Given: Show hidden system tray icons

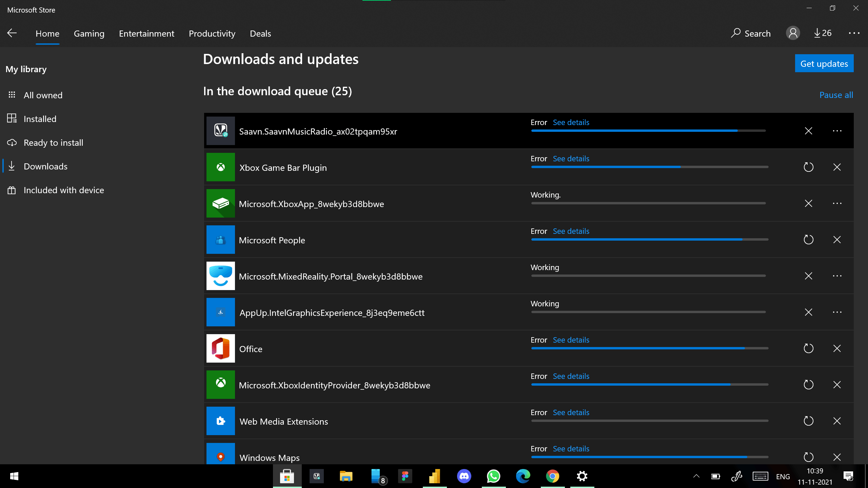Looking at the screenshot, I should click(x=696, y=476).
